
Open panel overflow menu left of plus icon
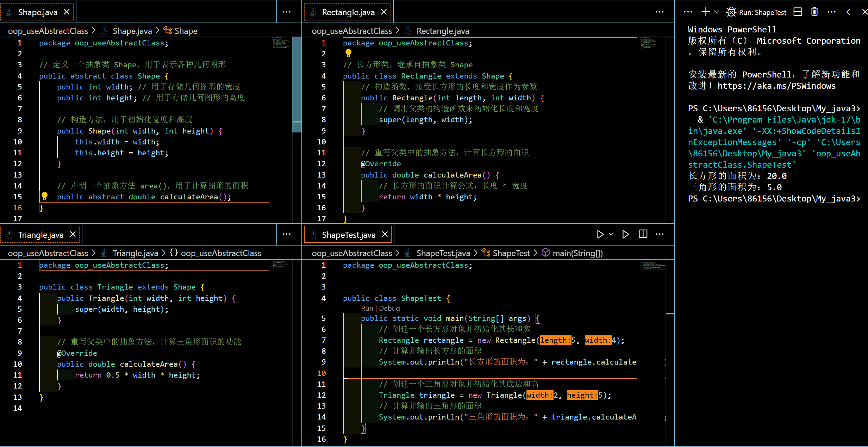[x=688, y=12]
